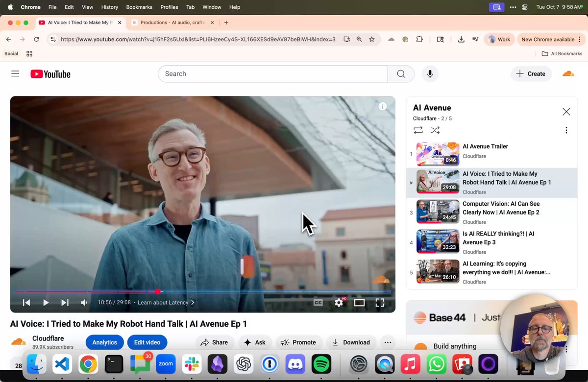Click the Analytics button
Viewport: 588px width, 382px height.
104,342
